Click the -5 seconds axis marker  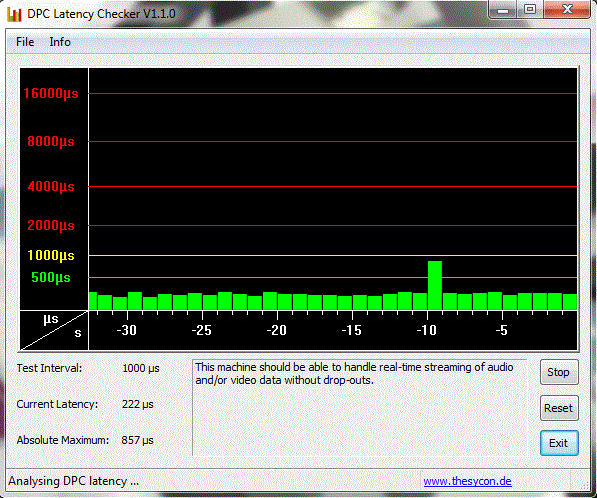[x=502, y=330]
